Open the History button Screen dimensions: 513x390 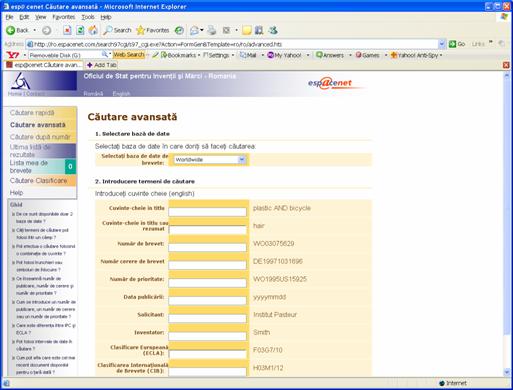[x=179, y=30]
